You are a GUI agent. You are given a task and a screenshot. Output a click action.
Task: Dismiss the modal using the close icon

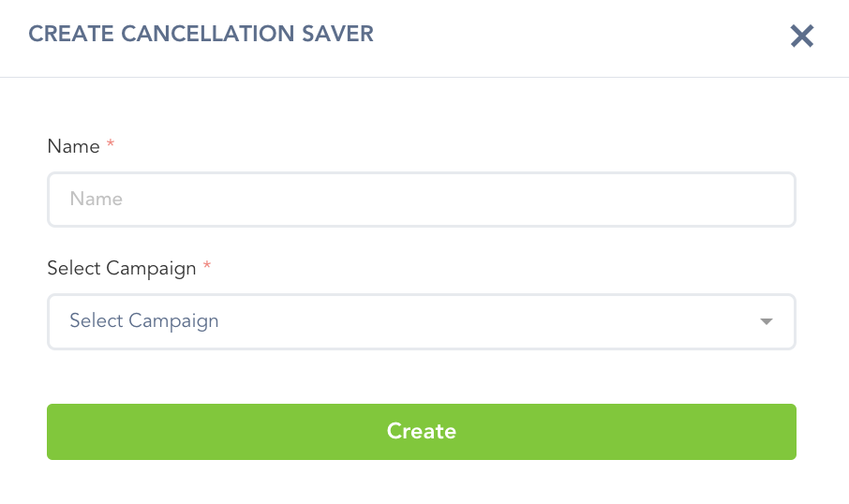point(802,37)
